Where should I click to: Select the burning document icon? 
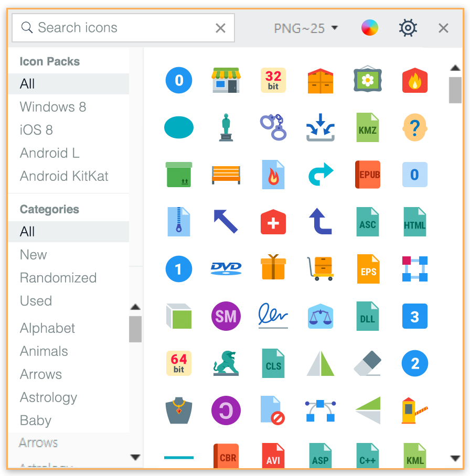click(273, 175)
